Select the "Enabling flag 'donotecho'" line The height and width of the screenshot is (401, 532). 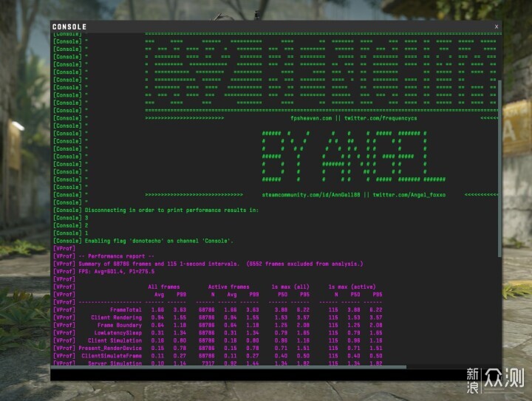point(159,241)
